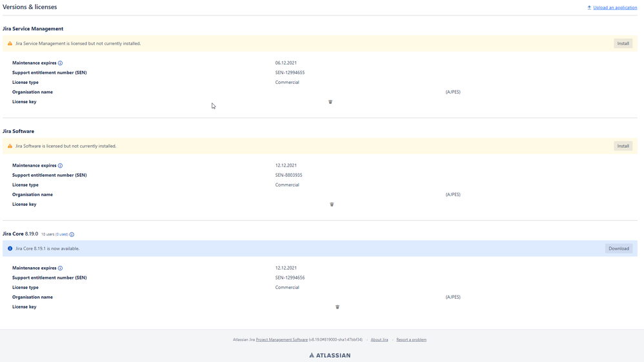Click the Jira Core 8.19.0 heading
This screenshot has width=644, height=362.
pos(20,234)
